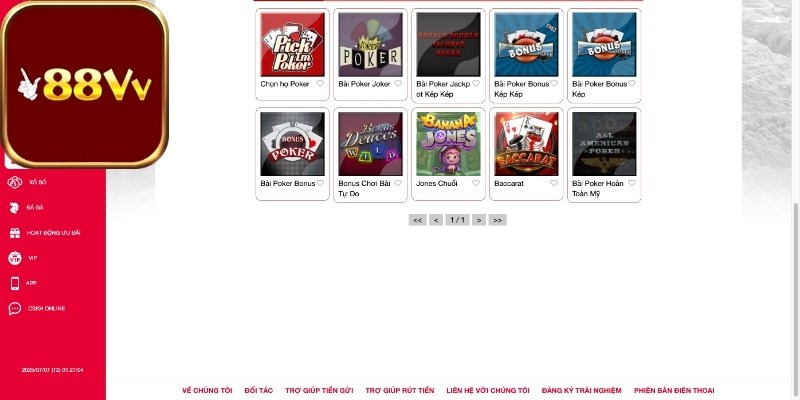Open the VIP badge icon
The image size is (800, 400).
click(x=15, y=258)
